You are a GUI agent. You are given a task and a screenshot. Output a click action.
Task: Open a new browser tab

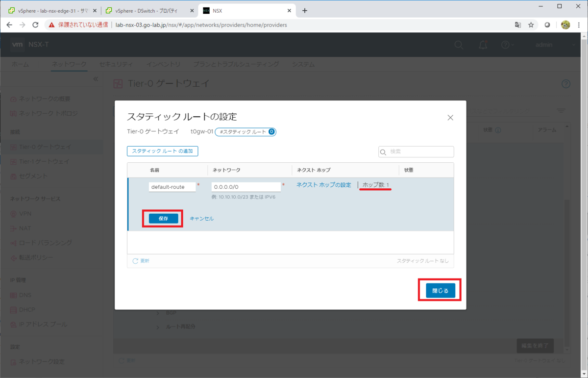(x=304, y=10)
